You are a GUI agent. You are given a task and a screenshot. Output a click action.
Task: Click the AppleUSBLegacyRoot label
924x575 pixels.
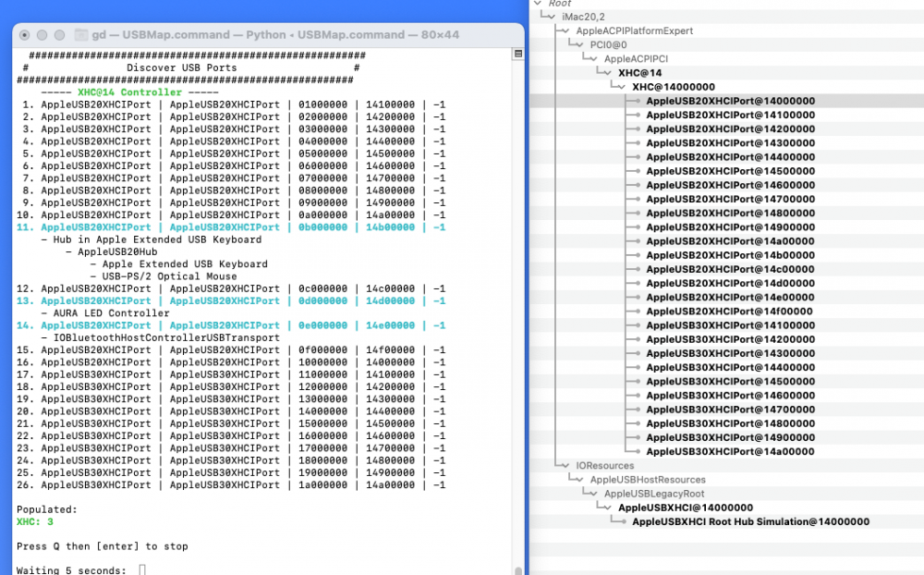pos(654,494)
